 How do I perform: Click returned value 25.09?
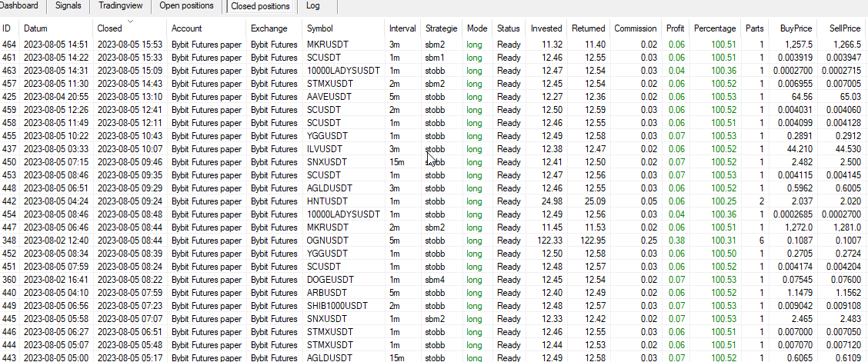click(594, 201)
